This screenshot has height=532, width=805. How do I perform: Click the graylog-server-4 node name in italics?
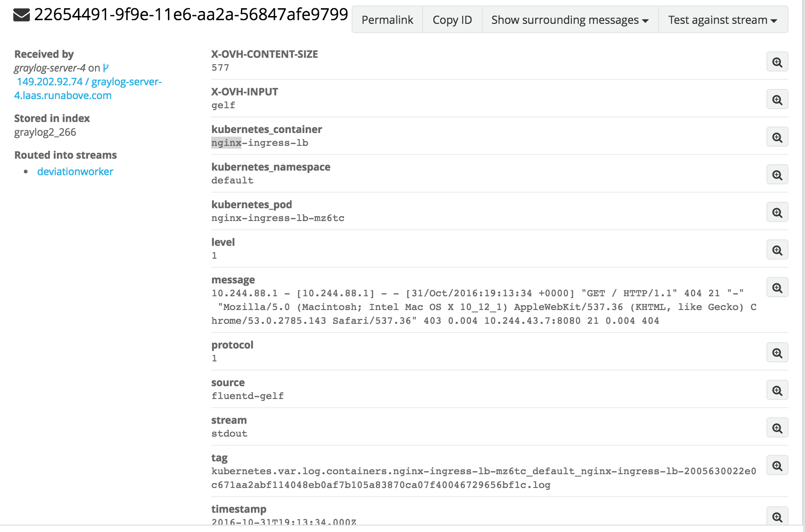(50, 68)
